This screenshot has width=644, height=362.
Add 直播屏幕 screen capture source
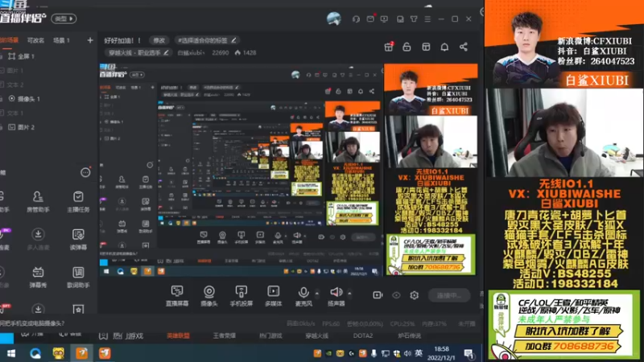point(177,296)
